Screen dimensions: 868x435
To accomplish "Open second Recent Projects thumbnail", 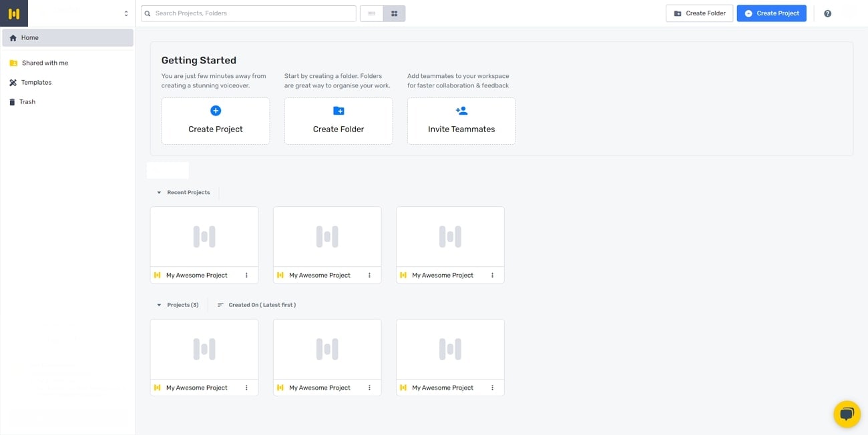I will [327, 237].
